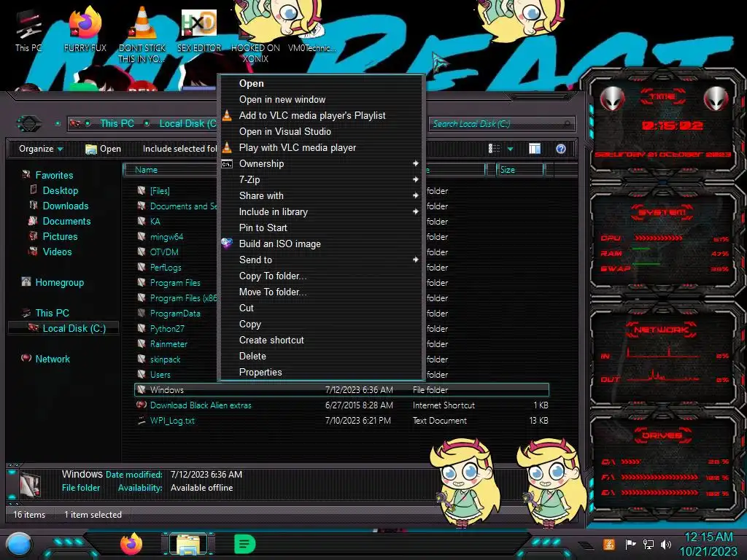Open the Organize dropdown

(x=41, y=149)
